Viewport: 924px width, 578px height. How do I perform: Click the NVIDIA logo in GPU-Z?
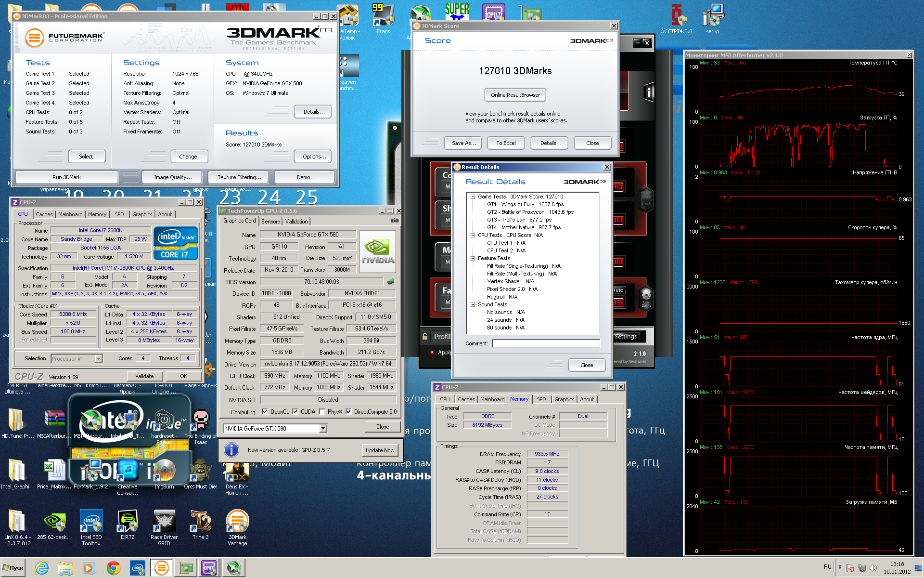coord(378,252)
